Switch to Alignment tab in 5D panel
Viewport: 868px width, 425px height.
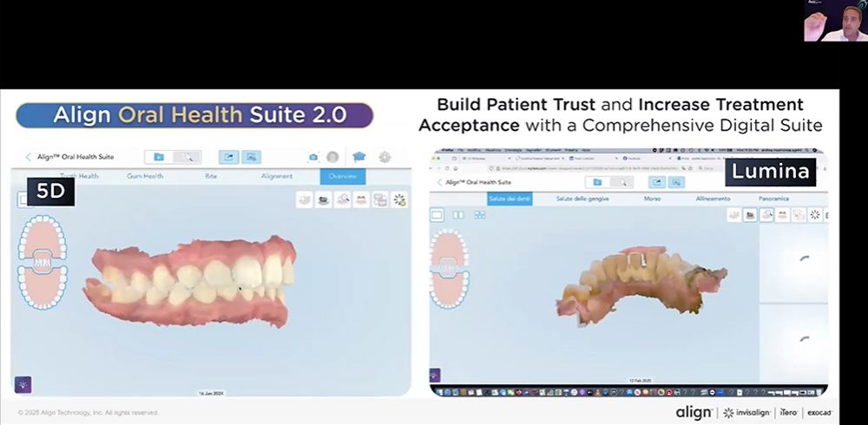click(277, 176)
